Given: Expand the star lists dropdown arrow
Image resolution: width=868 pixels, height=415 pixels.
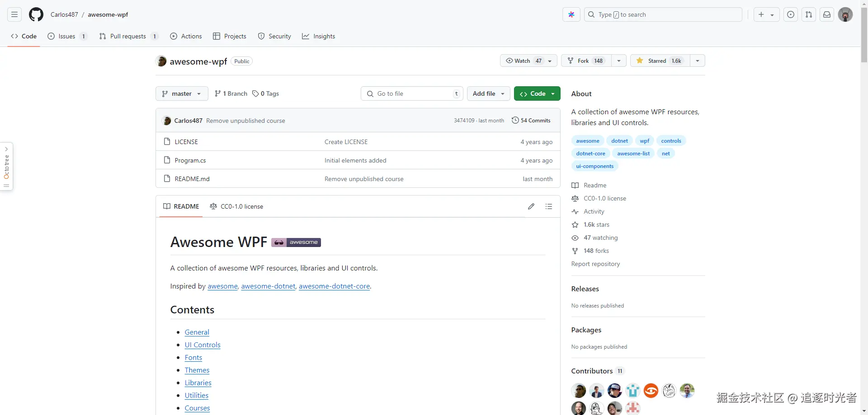Looking at the screenshot, I should click(698, 61).
